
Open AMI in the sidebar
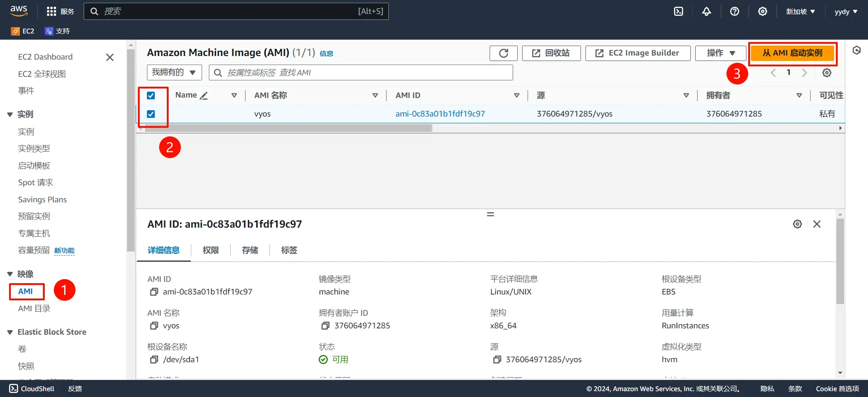(x=25, y=291)
